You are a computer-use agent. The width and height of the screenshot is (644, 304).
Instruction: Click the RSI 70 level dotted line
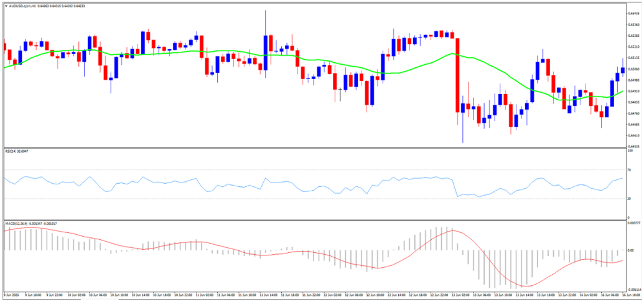pos(311,169)
